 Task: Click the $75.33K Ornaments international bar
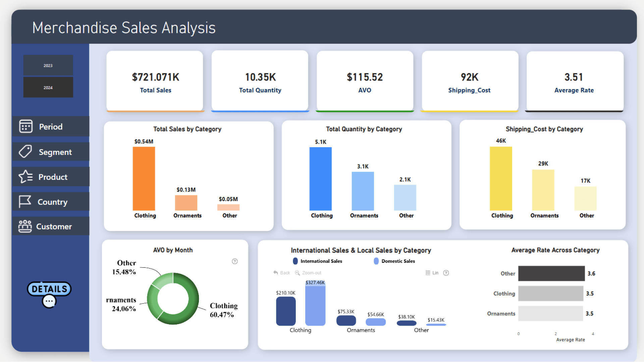click(346, 320)
